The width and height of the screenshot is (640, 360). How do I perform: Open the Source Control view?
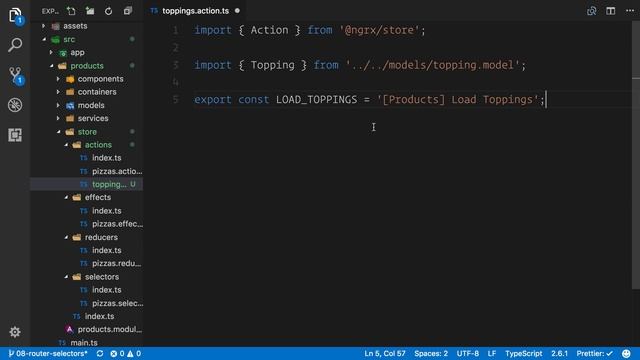pos(15,76)
